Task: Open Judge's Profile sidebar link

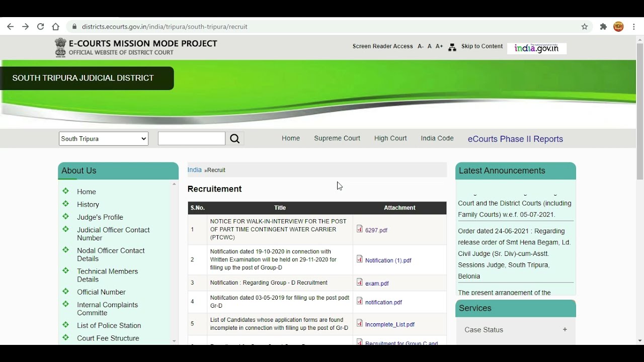Action: coord(100,217)
